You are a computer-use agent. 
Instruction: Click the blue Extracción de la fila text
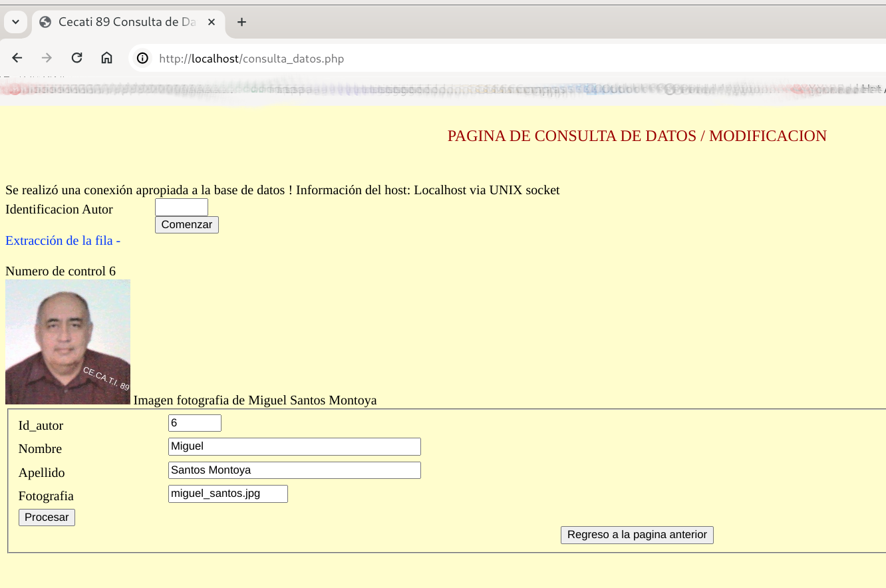(x=63, y=241)
